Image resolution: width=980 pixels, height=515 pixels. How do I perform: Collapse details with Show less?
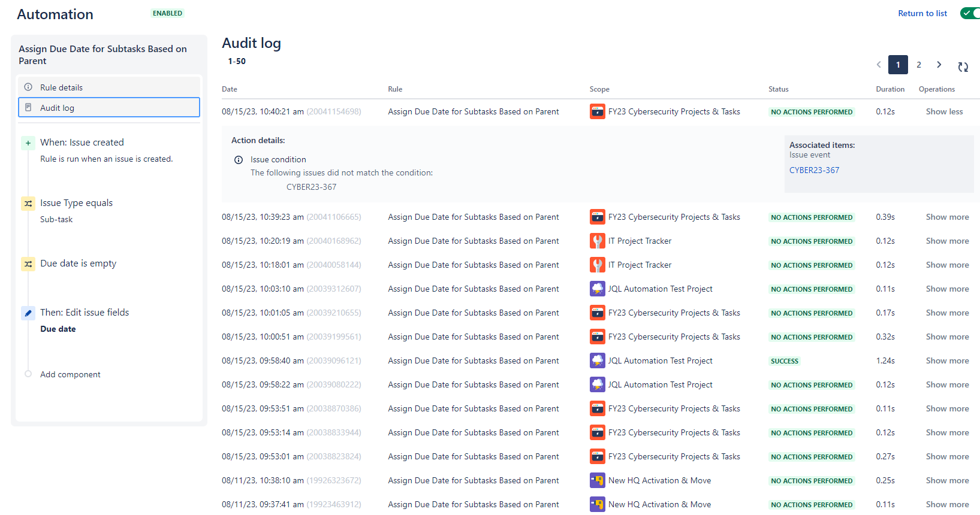(944, 111)
